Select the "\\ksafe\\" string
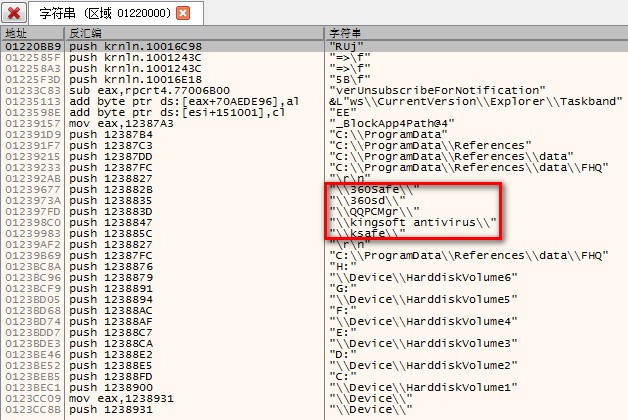628x420 pixels. tap(367, 233)
